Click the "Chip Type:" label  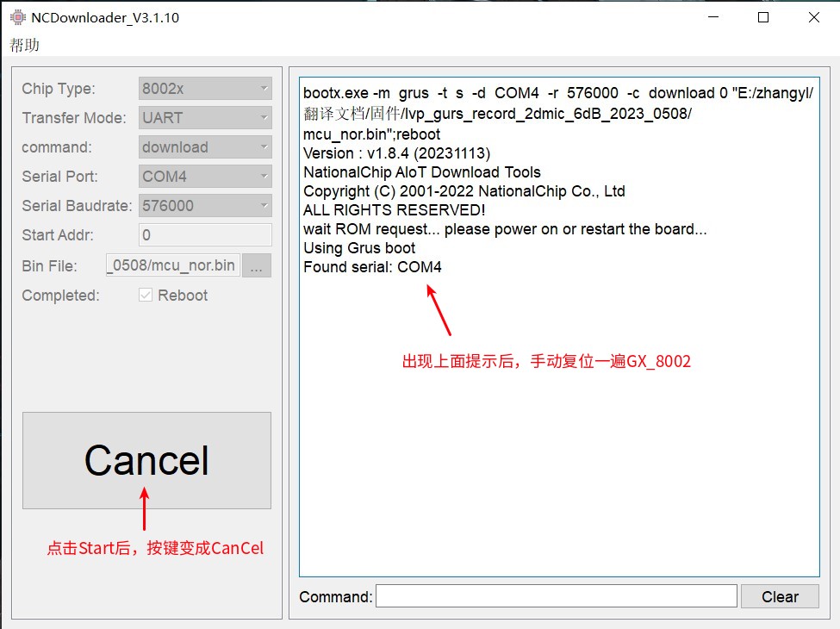tap(59, 89)
